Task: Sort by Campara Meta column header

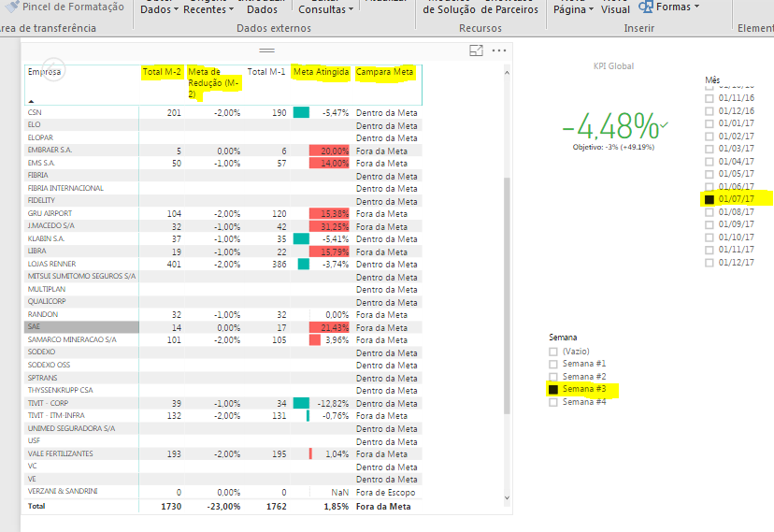Action: [384, 72]
